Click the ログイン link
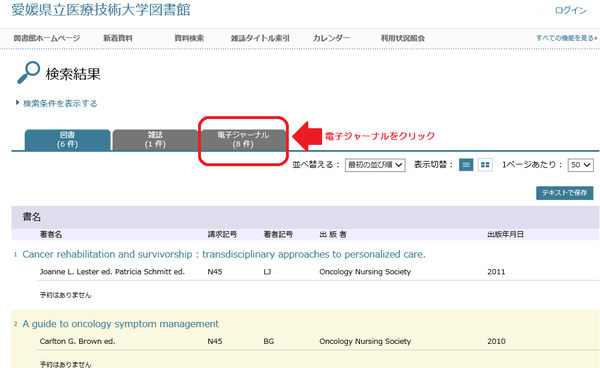 (571, 10)
